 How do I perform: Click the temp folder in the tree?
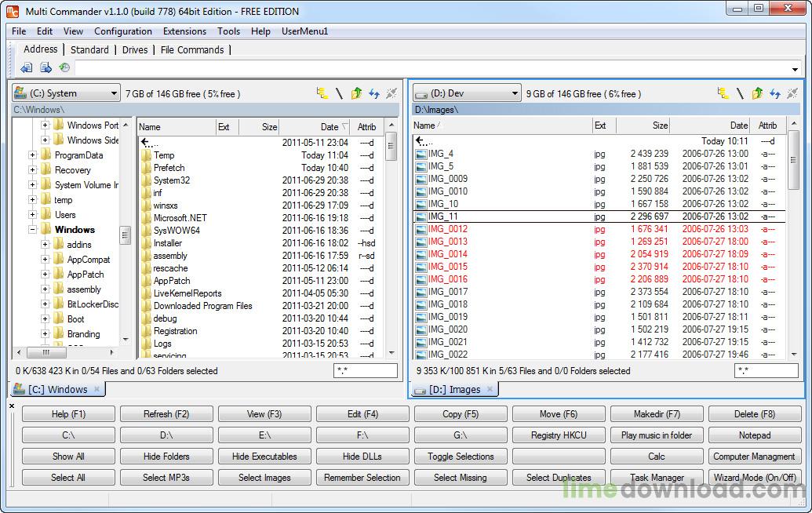pos(64,200)
